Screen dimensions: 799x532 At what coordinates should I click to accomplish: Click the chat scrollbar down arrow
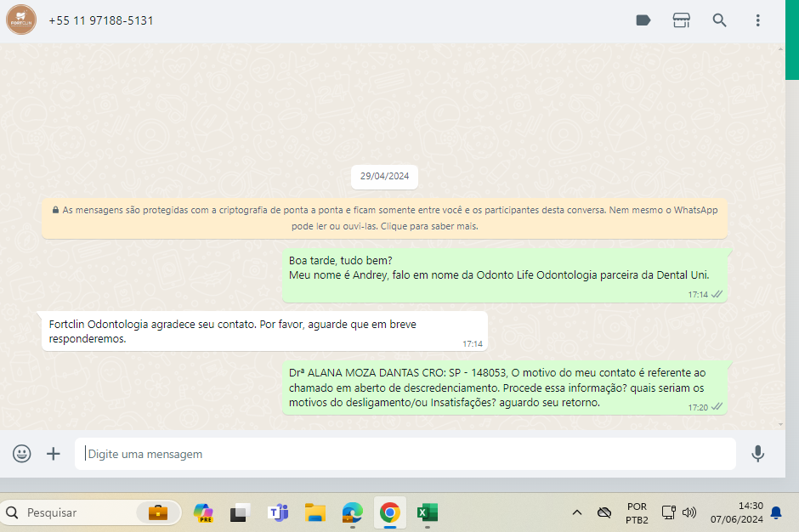[x=780, y=424]
